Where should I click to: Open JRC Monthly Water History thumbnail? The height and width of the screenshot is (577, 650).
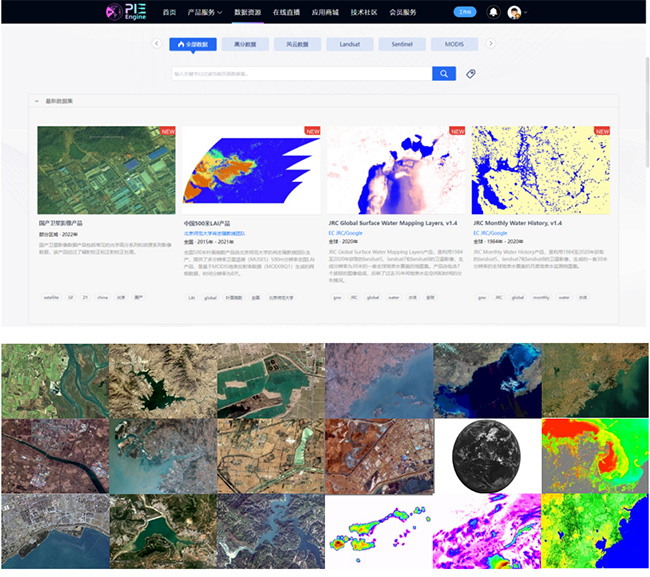[x=541, y=170]
